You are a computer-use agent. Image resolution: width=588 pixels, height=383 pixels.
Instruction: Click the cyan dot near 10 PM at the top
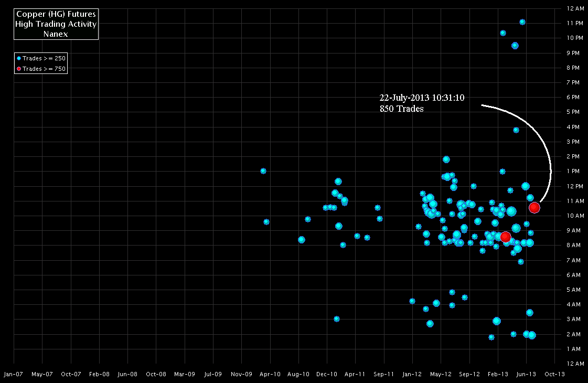point(503,33)
